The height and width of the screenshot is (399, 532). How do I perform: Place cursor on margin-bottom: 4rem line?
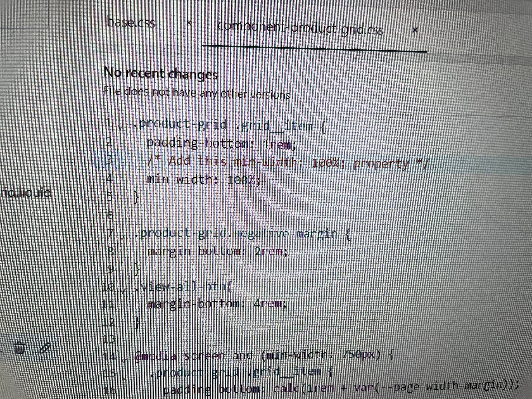click(217, 304)
